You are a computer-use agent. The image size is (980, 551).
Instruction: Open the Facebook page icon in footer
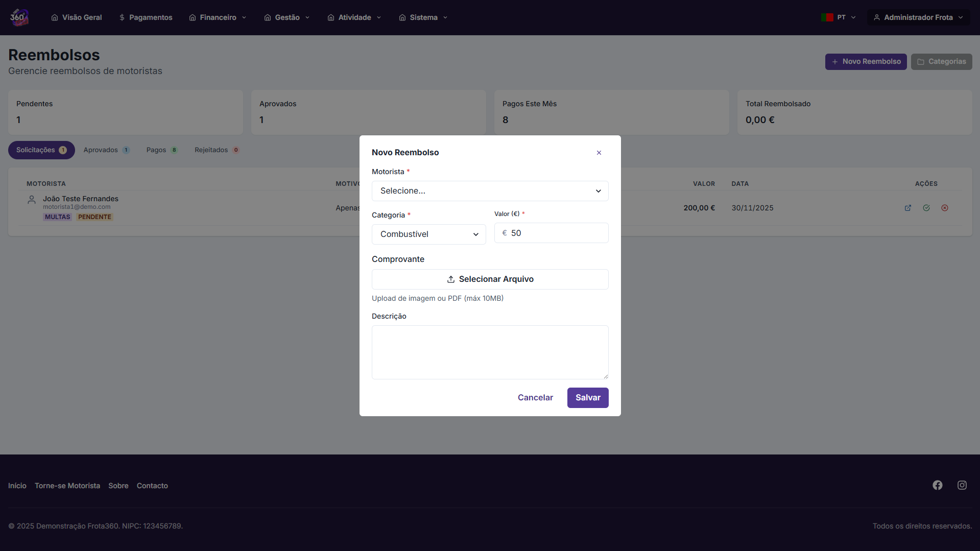pyautogui.click(x=937, y=485)
